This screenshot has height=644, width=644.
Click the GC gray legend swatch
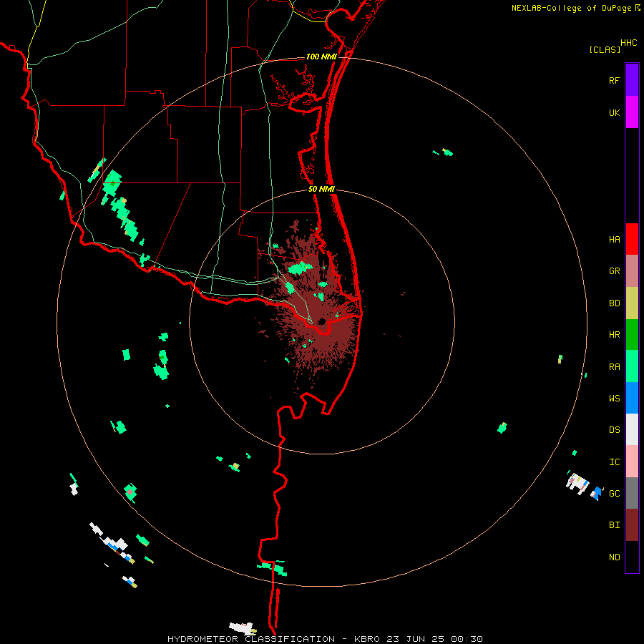coord(632,493)
